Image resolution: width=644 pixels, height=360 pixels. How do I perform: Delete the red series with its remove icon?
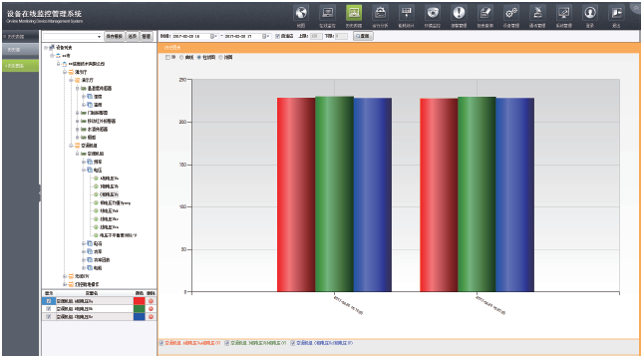[x=151, y=301]
